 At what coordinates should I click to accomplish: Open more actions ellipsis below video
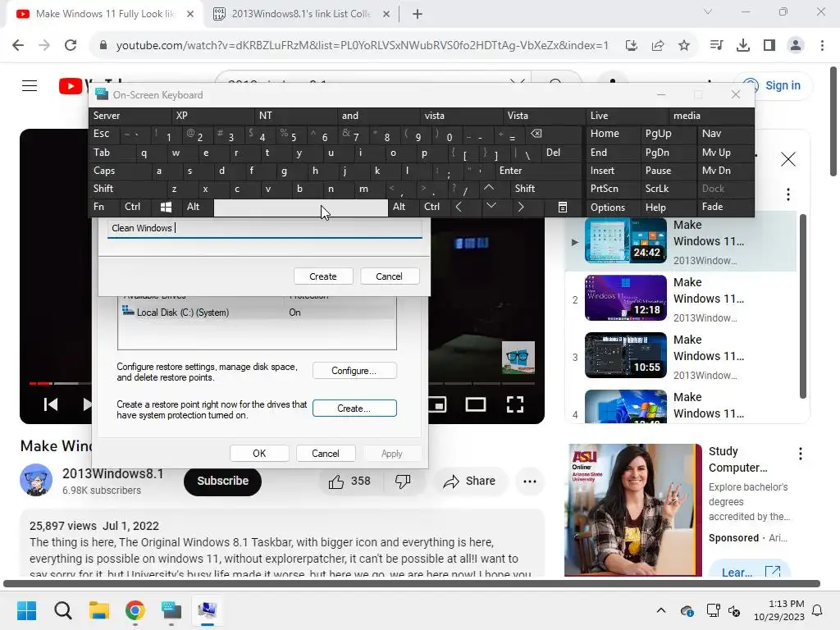[x=530, y=481]
